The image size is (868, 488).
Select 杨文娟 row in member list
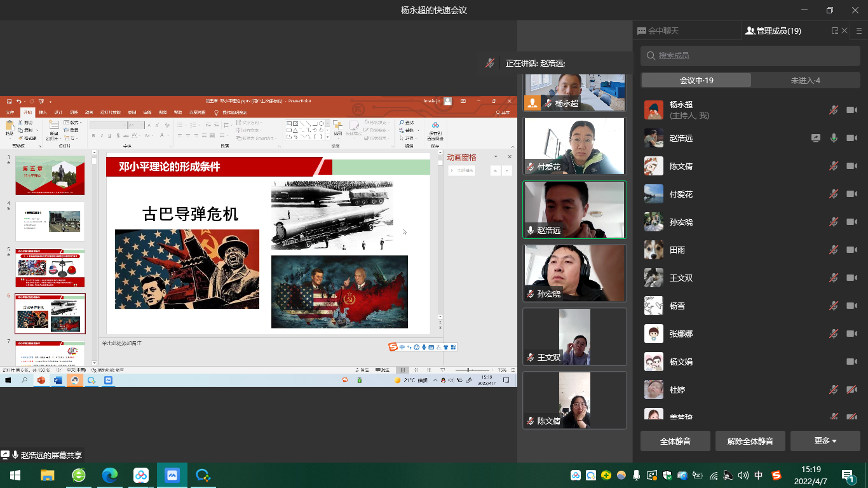(750, 362)
